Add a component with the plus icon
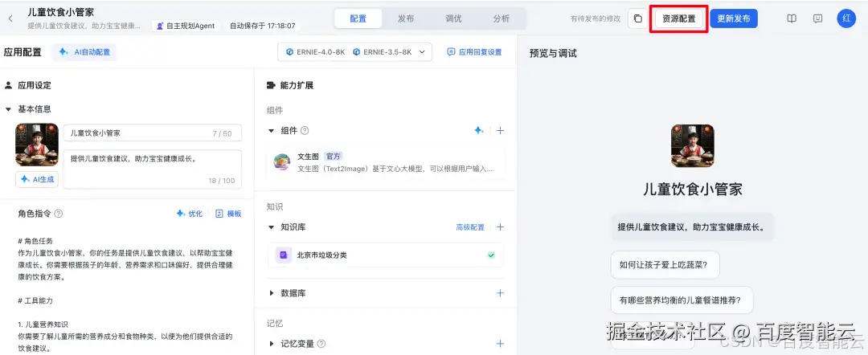This screenshot has width=868, height=355. [500, 130]
